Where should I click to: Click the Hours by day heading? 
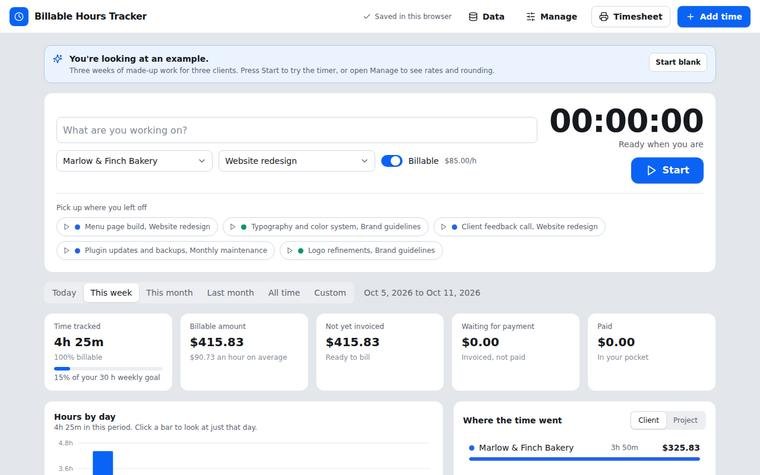point(85,417)
